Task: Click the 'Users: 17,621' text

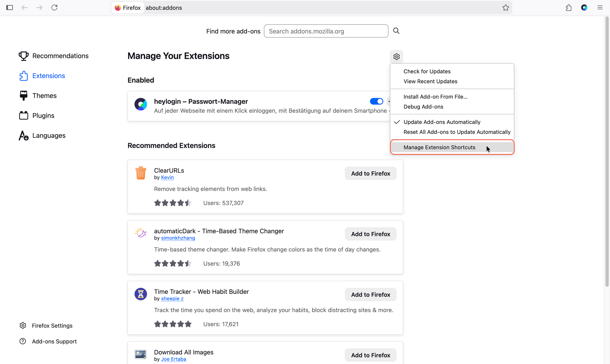Action: 221,324
